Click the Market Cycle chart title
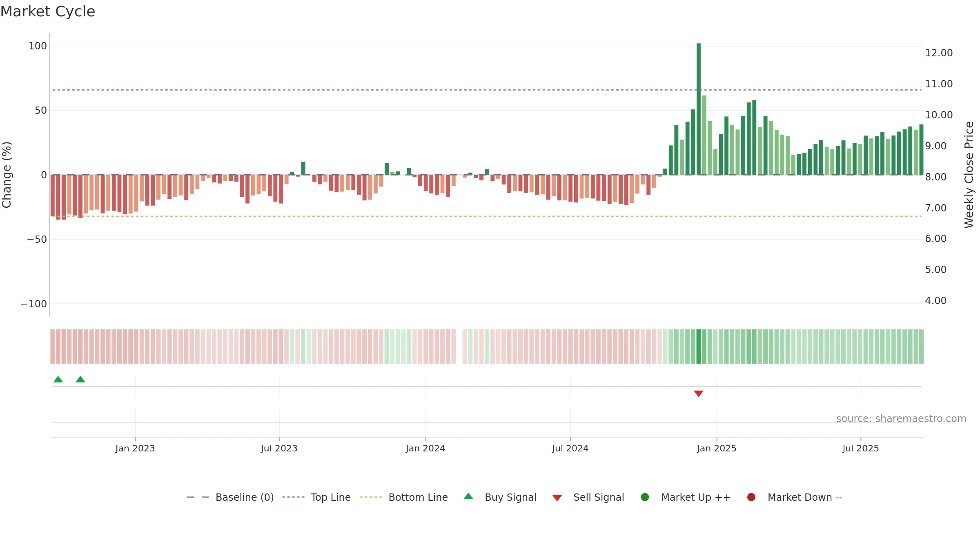The image size is (980, 551). click(48, 11)
